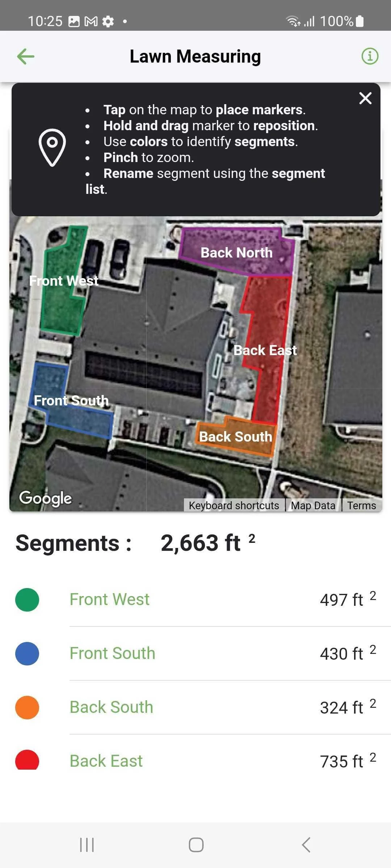Screen dimensions: 391x868
Task: Tap the orange Back South color dot
Action: (27, 707)
